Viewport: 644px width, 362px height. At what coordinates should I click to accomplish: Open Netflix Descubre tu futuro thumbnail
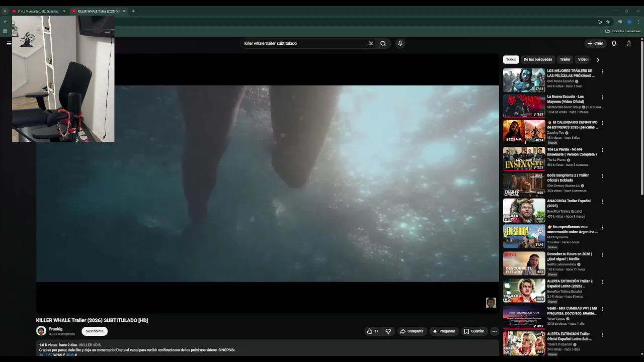click(524, 263)
